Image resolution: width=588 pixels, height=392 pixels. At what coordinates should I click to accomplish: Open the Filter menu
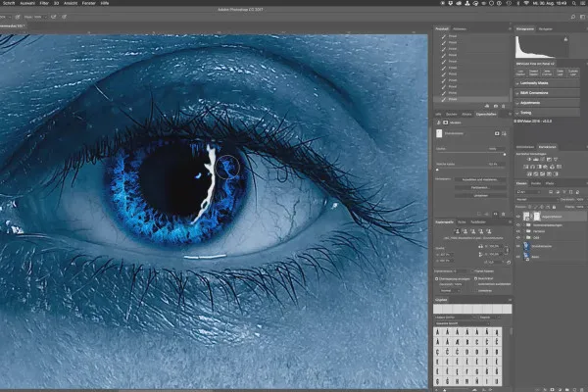coord(44,3)
